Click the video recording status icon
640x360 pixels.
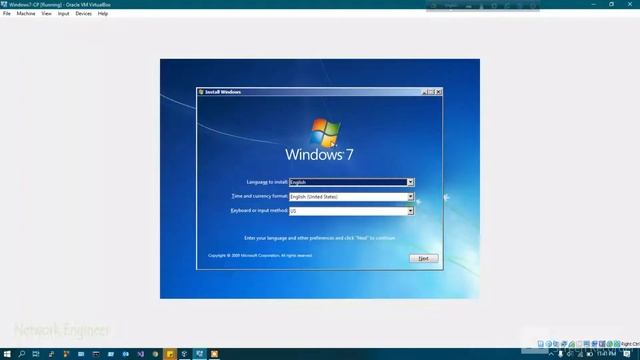tap(594, 344)
